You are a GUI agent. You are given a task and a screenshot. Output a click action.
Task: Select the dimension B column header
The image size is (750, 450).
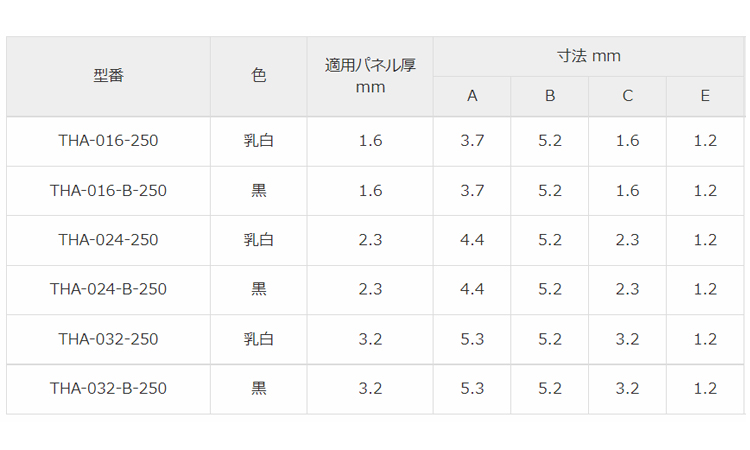(550, 96)
